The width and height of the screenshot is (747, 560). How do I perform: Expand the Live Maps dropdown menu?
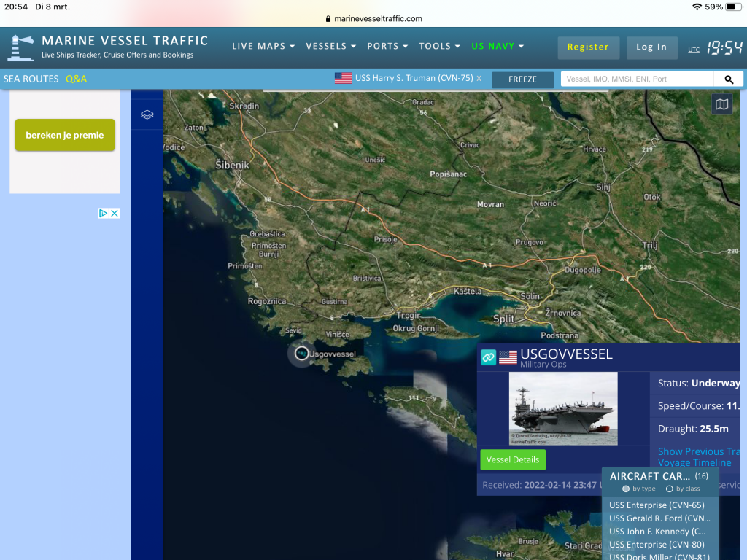coord(263,47)
